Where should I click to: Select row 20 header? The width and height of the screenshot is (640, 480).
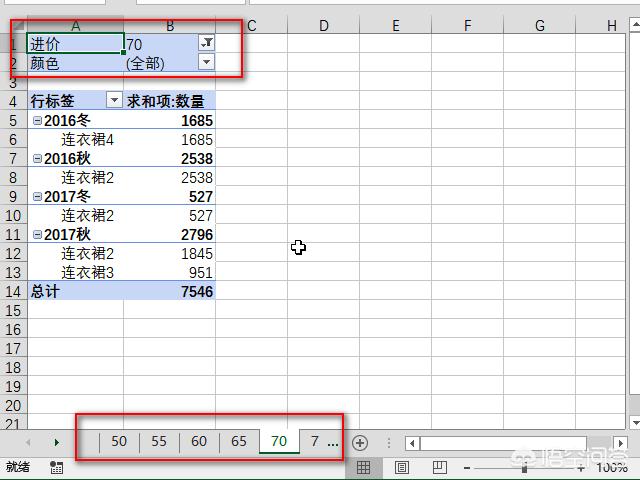(13, 405)
